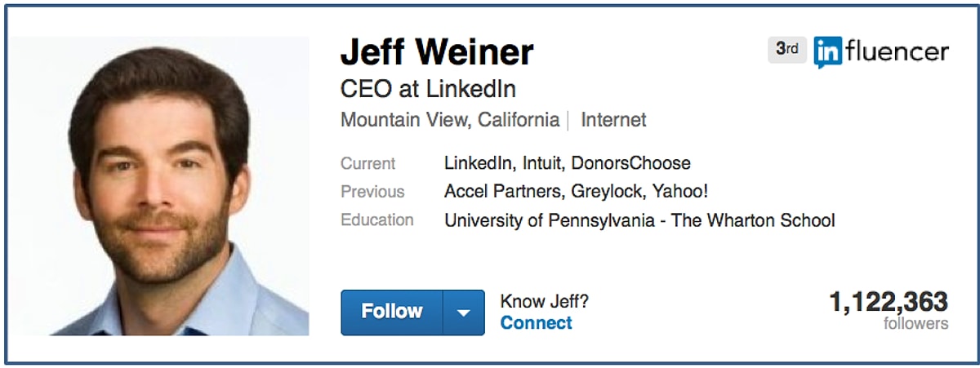Click the Internet industry label
This screenshot has width=980, height=368.
pyautogui.click(x=613, y=120)
